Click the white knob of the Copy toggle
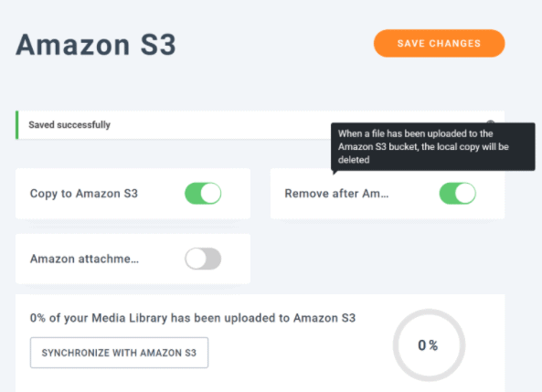542x392 pixels. pos(211,193)
